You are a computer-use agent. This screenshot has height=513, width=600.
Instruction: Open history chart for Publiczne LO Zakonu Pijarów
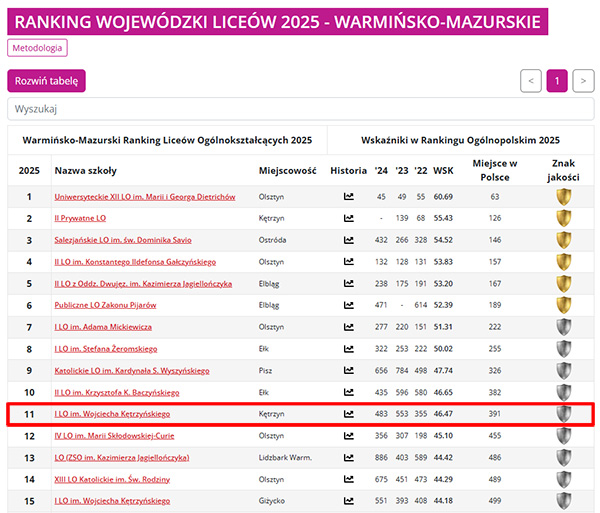click(348, 305)
